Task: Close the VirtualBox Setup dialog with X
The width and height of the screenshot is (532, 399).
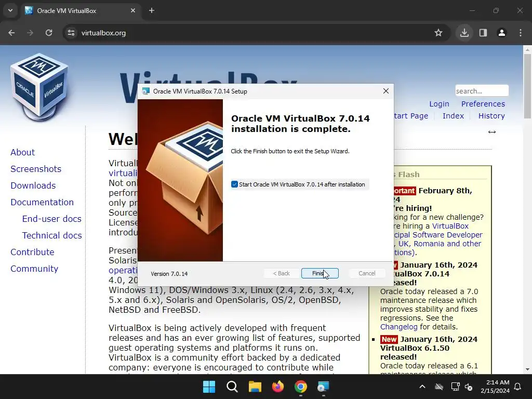Action: click(386, 91)
